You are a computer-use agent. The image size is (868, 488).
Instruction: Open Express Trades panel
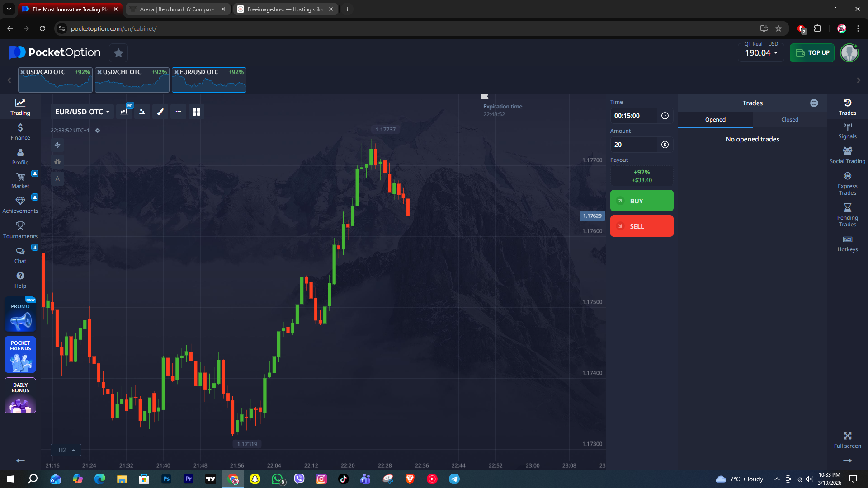tap(847, 183)
